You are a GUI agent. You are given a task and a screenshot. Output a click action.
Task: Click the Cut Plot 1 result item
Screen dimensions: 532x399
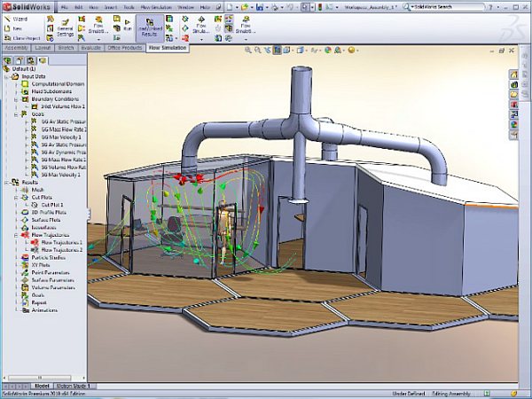pyautogui.click(x=53, y=205)
